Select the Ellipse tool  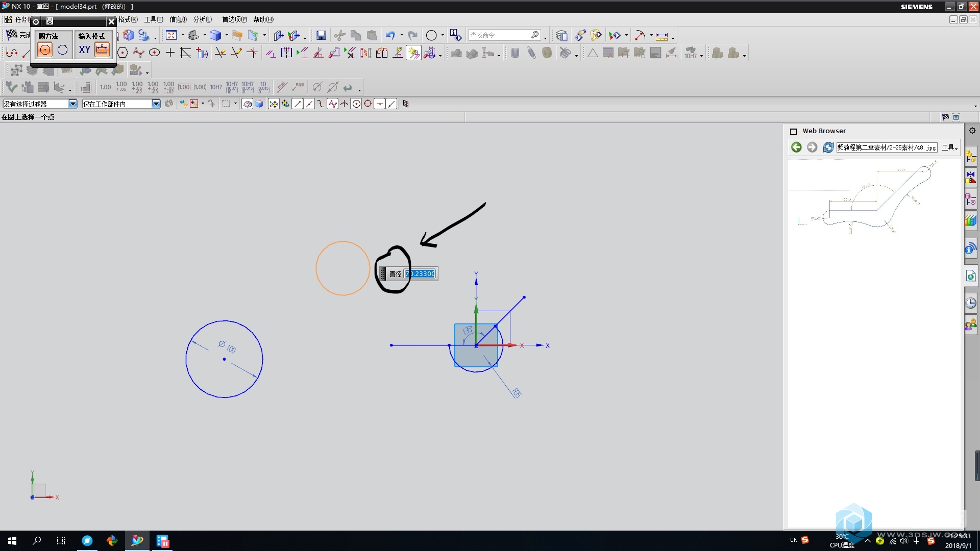[154, 53]
